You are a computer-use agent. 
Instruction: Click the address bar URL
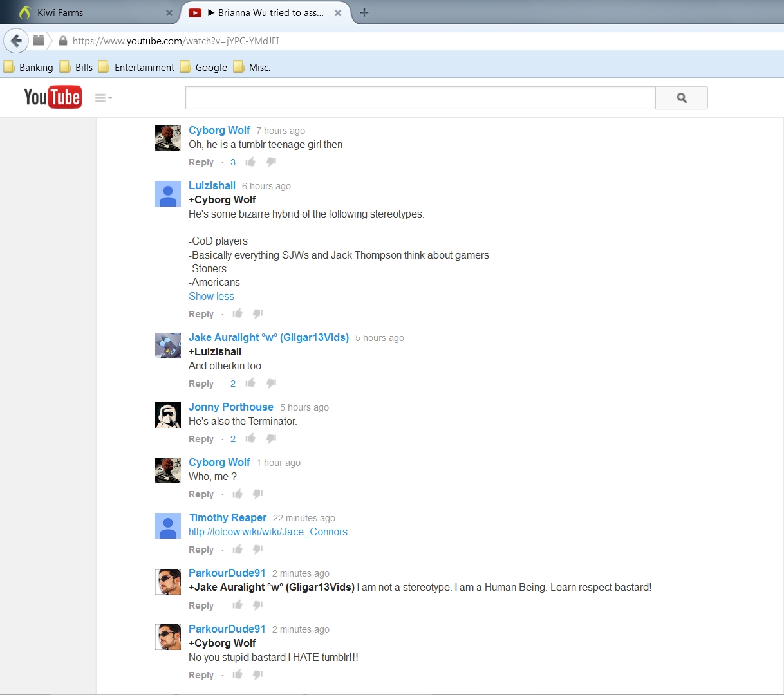point(176,41)
